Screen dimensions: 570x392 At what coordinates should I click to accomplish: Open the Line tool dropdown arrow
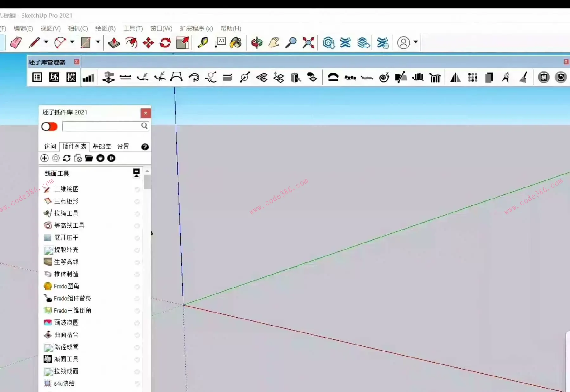point(46,42)
